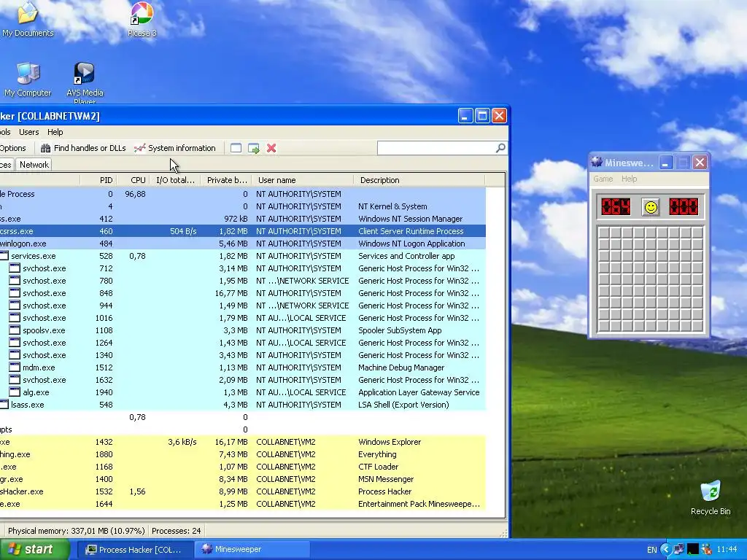
Task: Sort by the CPU column header
Action: (x=133, y=180)
